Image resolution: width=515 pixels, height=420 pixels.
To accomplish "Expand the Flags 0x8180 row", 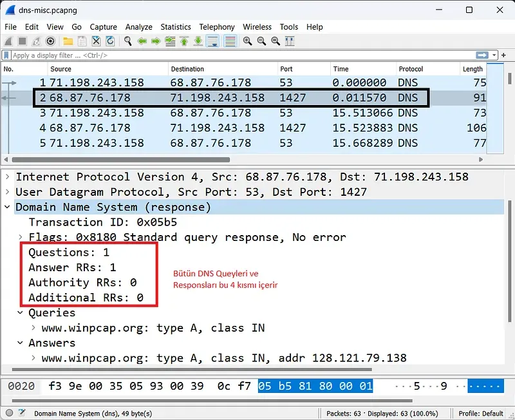I will click(x=21, y=237).
